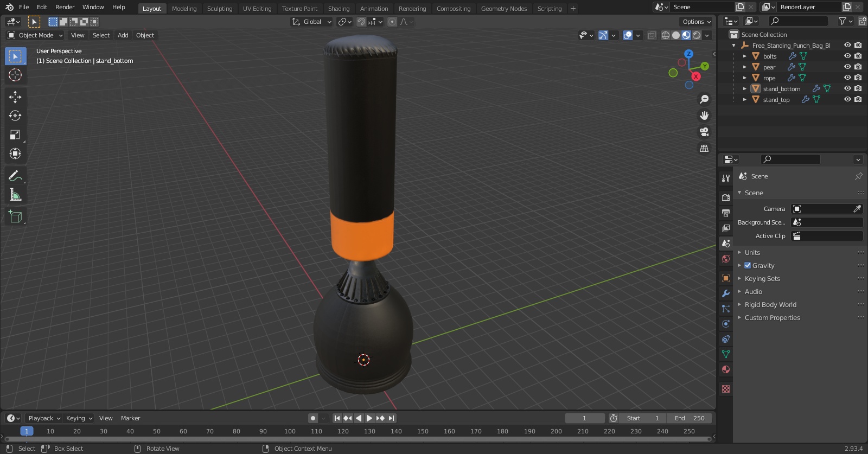Toggle proportional editing

tap(392, 22)
